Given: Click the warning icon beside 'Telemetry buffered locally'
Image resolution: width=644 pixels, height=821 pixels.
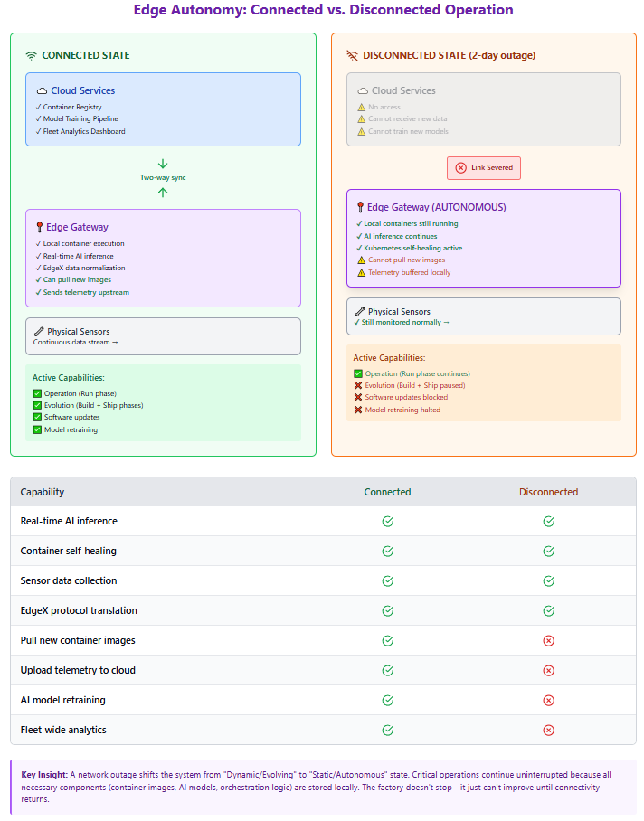Looking at the screenshot, I should [361, 272].
